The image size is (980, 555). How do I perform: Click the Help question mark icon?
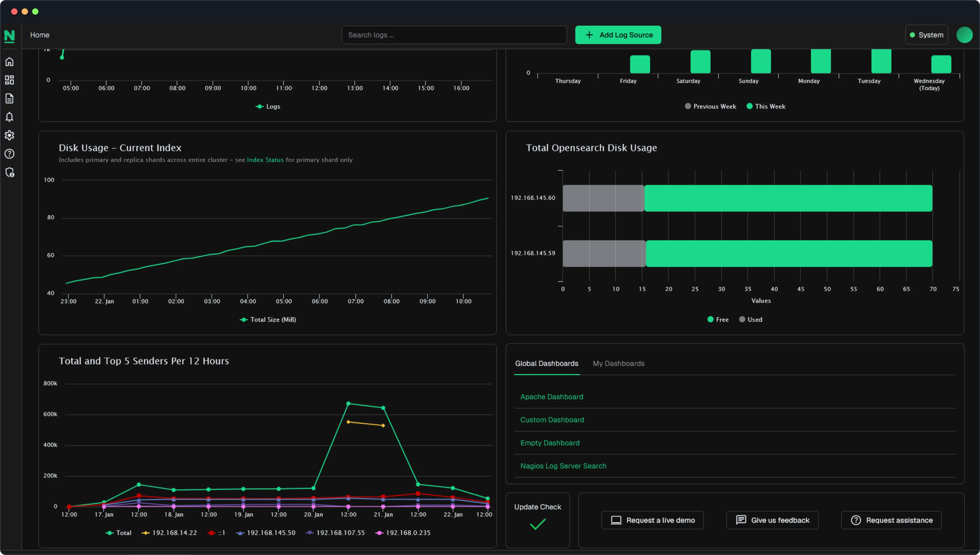[10, 154]
